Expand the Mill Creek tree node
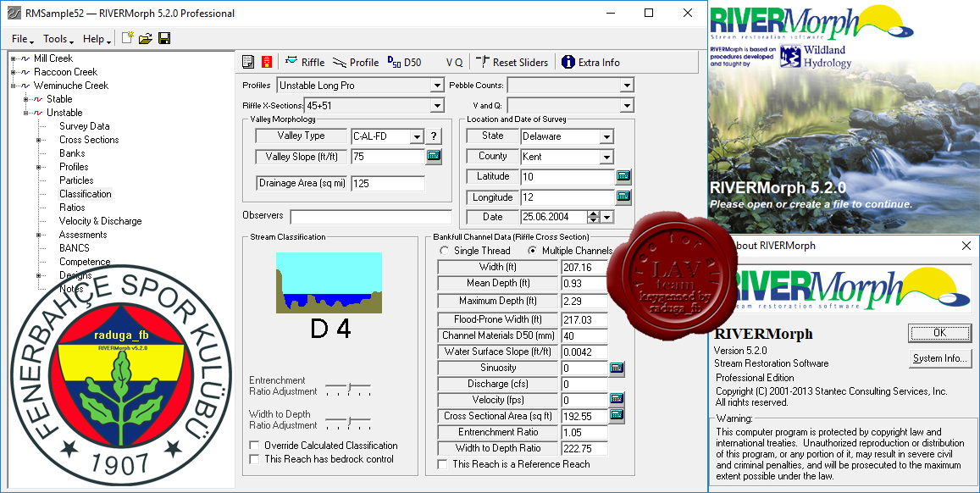 click(13, 58)
